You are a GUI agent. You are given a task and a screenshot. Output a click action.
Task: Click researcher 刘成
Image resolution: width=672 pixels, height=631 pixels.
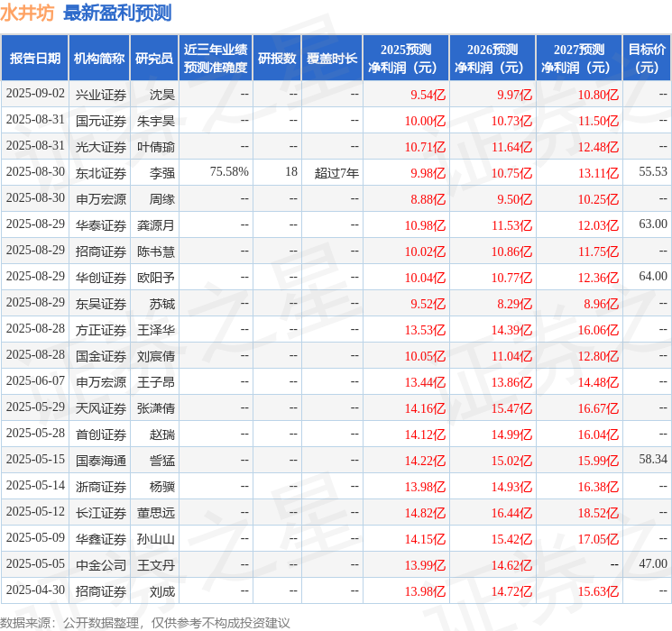tap(162, 591)
